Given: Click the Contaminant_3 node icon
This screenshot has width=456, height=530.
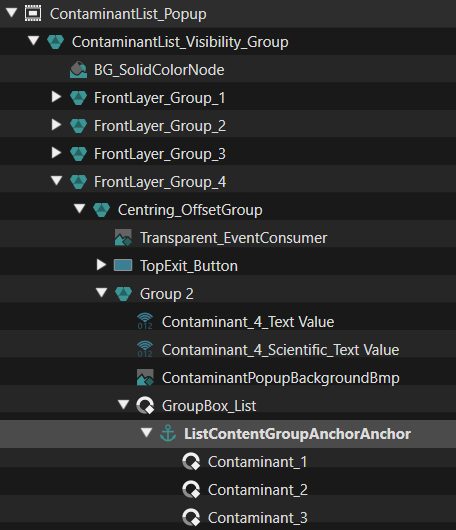Looking at the screenshot, I should (191, 517).
